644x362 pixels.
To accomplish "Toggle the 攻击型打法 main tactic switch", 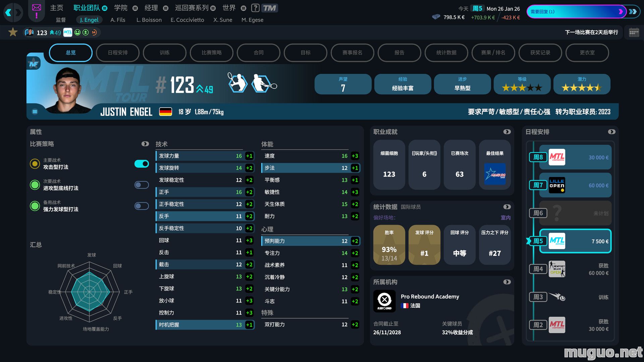I will (x=142, y=164).
